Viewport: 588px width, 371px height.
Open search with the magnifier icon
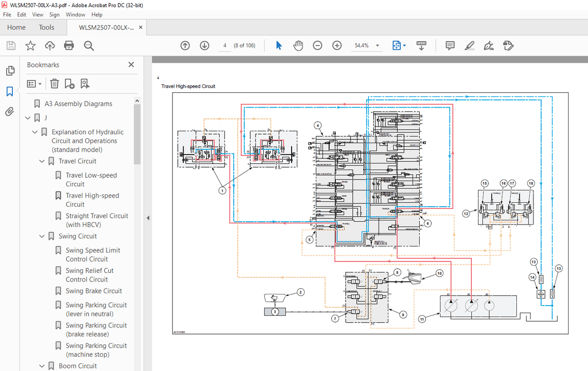(x=88, y=45)
